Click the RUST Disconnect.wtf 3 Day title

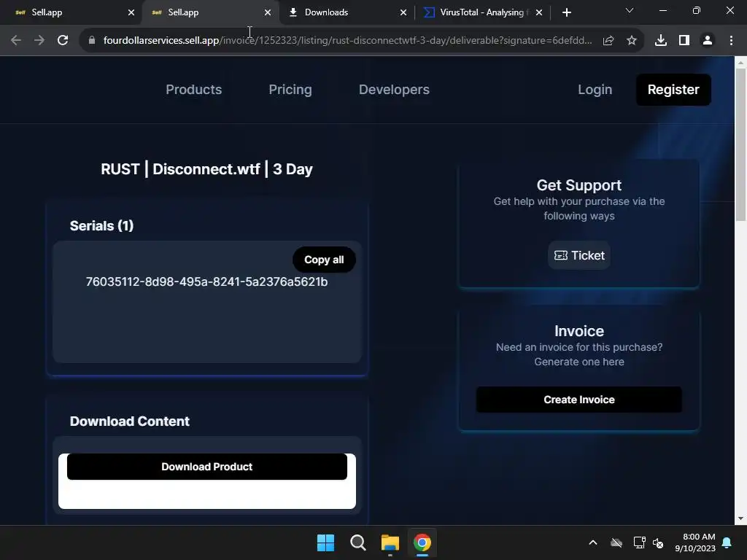click(x=206, y=169)
